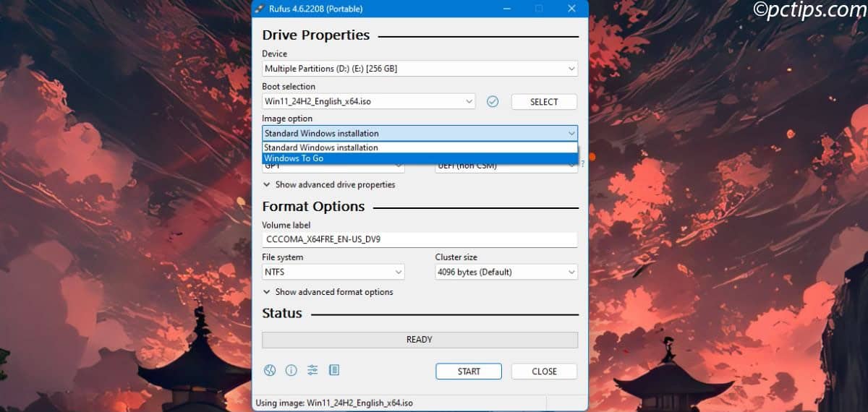The width and height of the screenshot is (868, 412).
Task: Click the READY progress bar
Action: point(420,340)
